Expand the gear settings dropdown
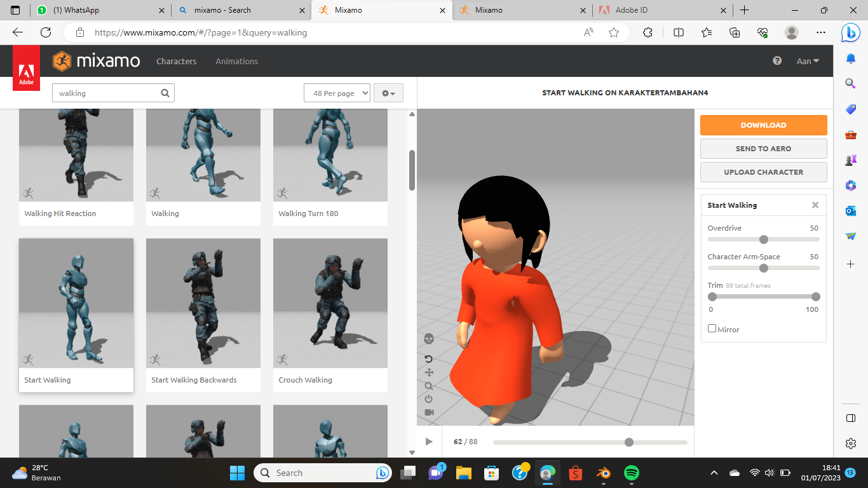Screen dimensions: 868x488 388,93
